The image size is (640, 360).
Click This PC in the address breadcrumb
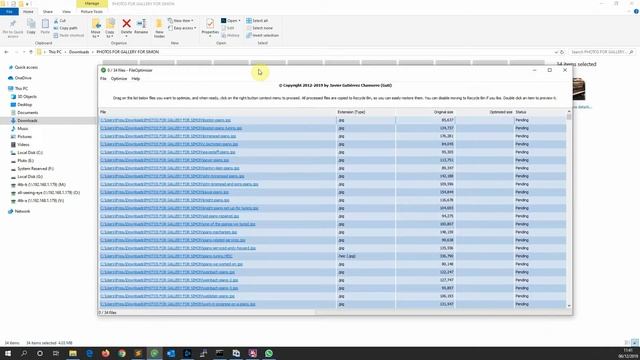pos(55,52)
